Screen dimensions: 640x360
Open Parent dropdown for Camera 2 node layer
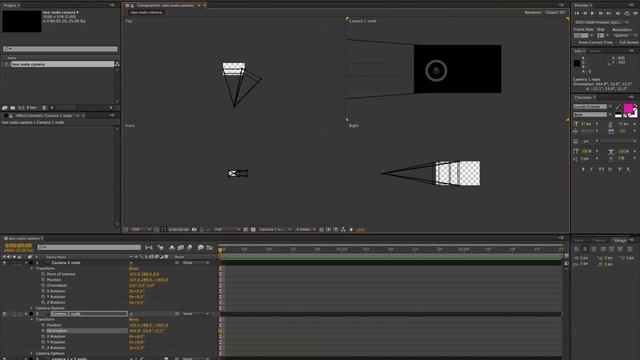(195, 263)
